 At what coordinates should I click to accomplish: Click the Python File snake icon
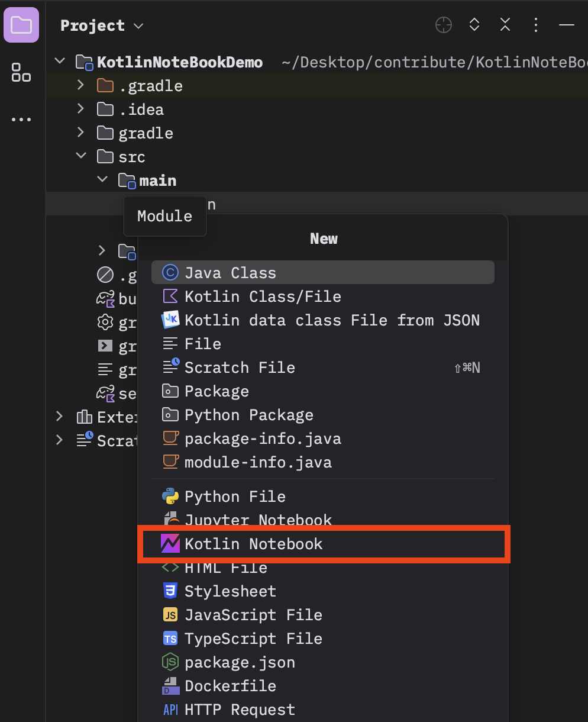click(170, 496)
